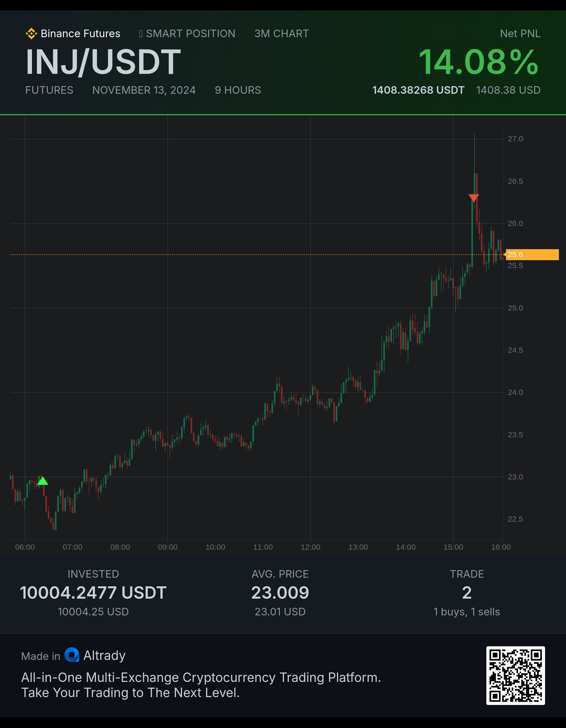The width and height of the screenshot is (566, 728).
Task: Click the INVESTED heading
Action: [93, 574]
